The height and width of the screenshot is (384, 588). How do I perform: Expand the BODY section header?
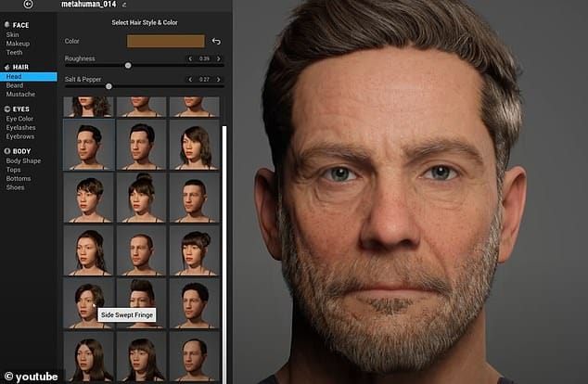click(x=19, y=150)
